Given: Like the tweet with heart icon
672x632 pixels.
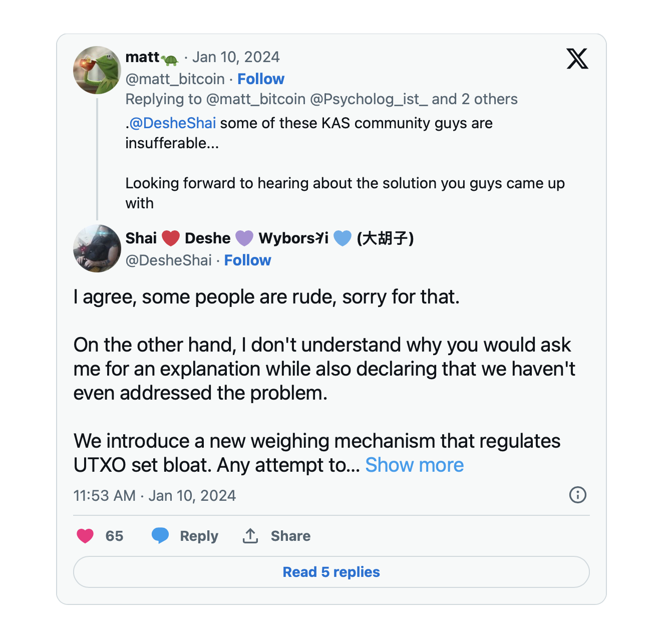Looking at the screenshot, I should [85, 536].
